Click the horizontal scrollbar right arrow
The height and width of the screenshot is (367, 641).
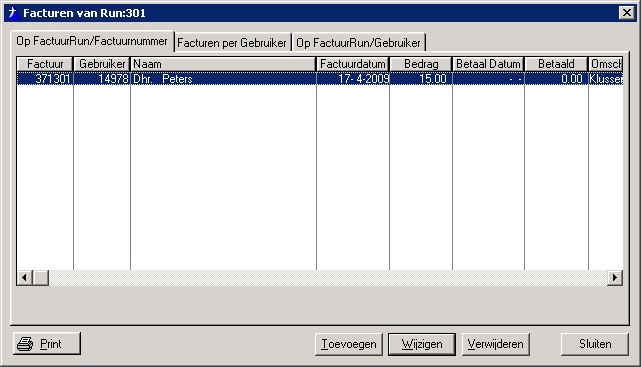[615, 278]
